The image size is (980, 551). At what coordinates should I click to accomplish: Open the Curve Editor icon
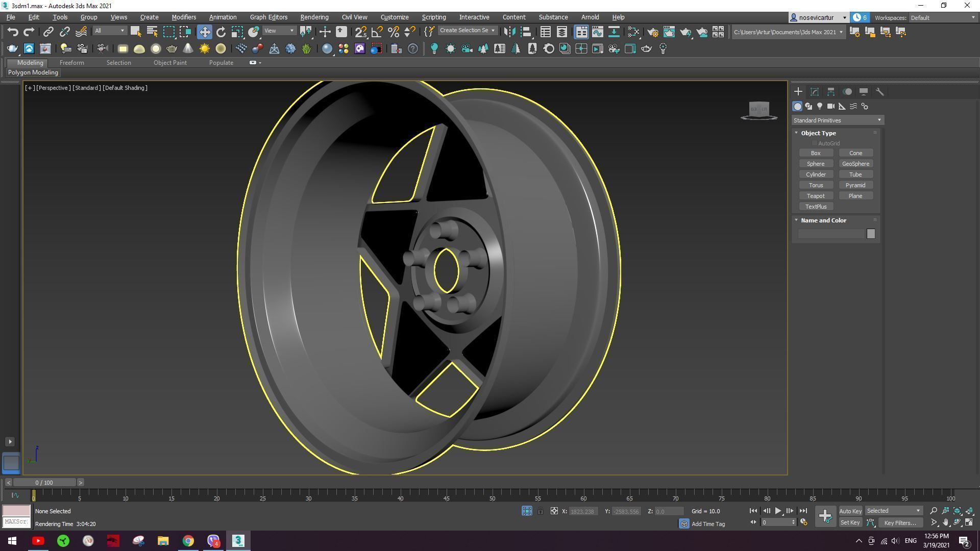[597, 32]
